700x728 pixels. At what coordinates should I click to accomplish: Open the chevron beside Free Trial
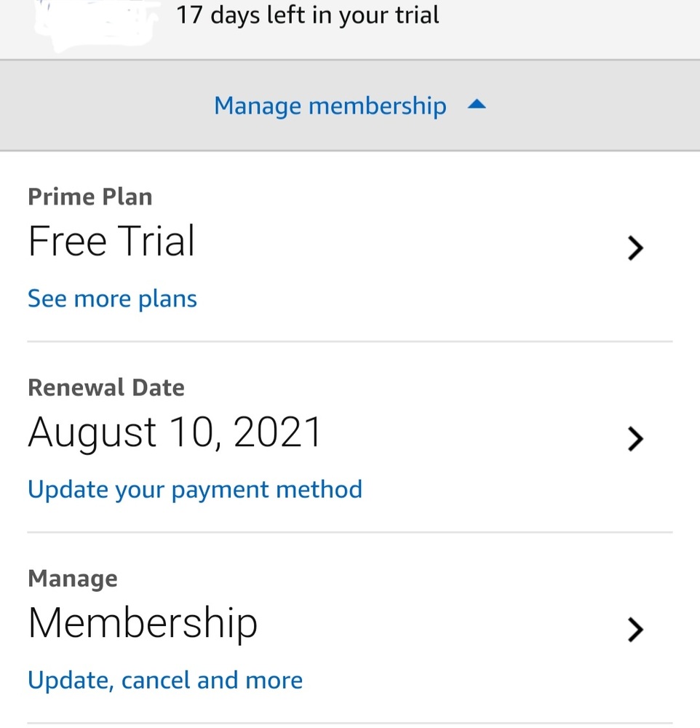click(635, 248)
